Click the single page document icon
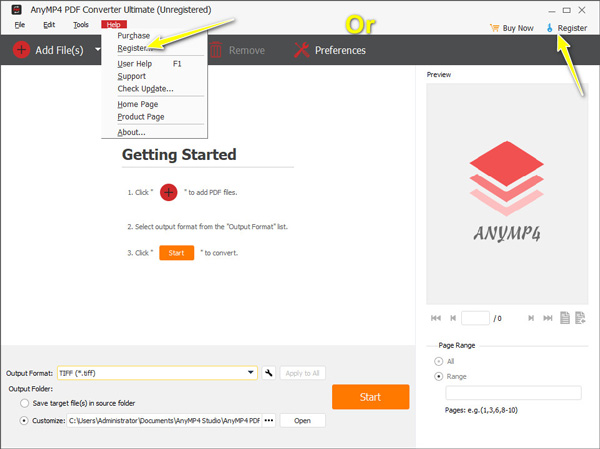Image resolution: width=600 pixels, height=449 pixels. [x=565, y=318]
